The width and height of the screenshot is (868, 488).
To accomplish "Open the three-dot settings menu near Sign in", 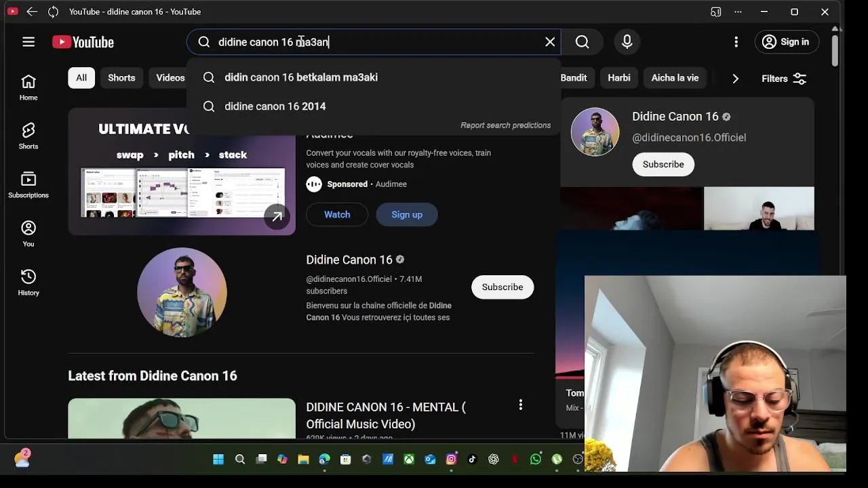I will (736, 42).
